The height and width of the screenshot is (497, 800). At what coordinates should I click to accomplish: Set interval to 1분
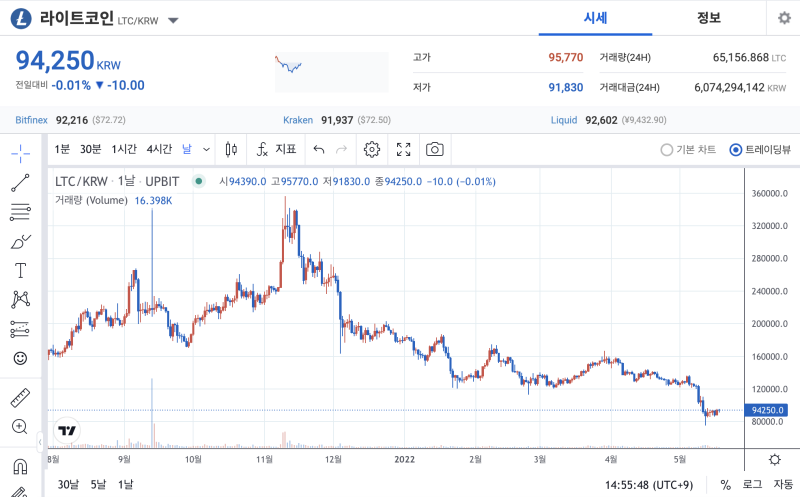(x=62, y=149)
